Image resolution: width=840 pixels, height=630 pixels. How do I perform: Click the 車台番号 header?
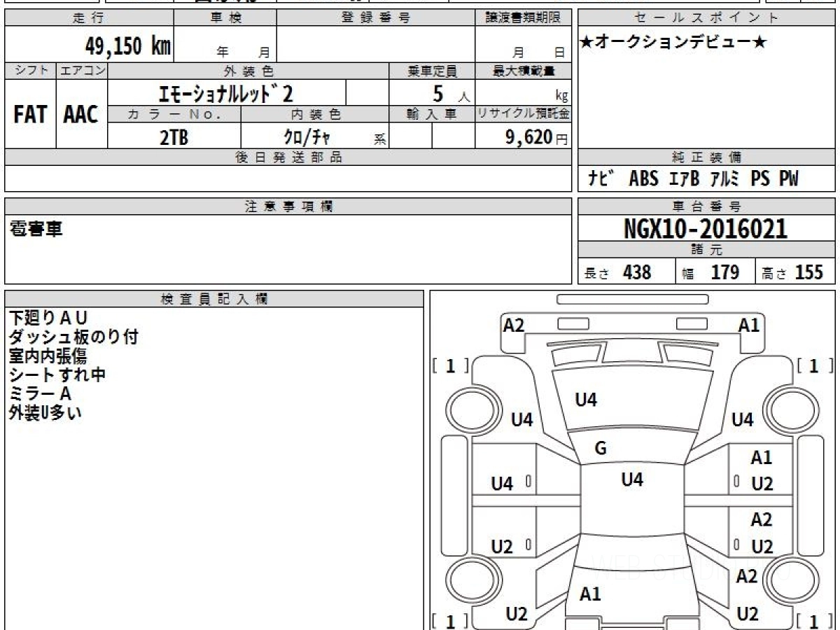click(x=706, y=206)
